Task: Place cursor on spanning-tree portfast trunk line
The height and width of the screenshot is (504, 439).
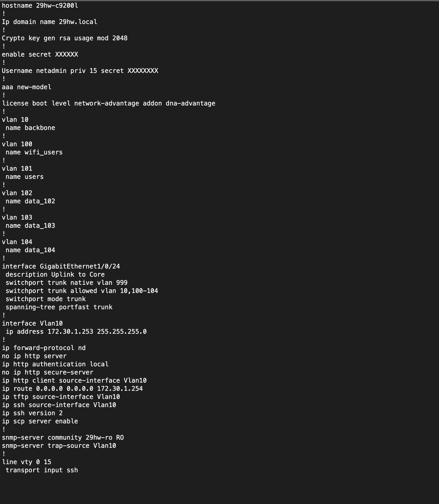Action: 59,307
